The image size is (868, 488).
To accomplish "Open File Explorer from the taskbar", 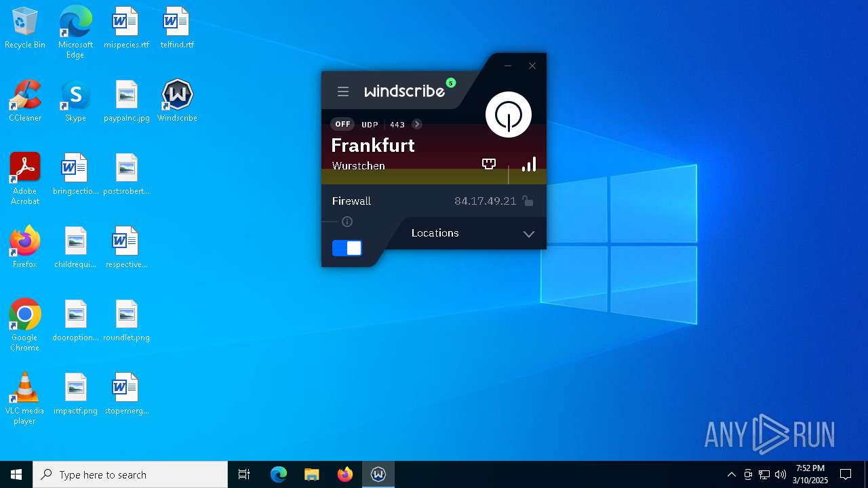I will [311, 474].
